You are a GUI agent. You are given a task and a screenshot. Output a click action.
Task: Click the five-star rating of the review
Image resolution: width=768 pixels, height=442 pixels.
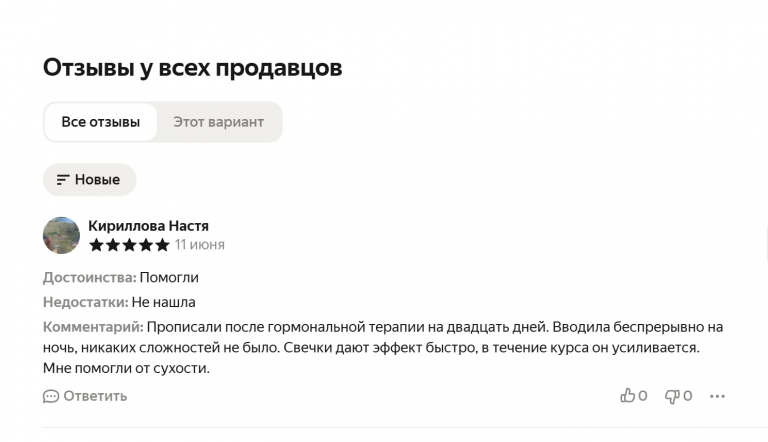[x=129, y=245]
